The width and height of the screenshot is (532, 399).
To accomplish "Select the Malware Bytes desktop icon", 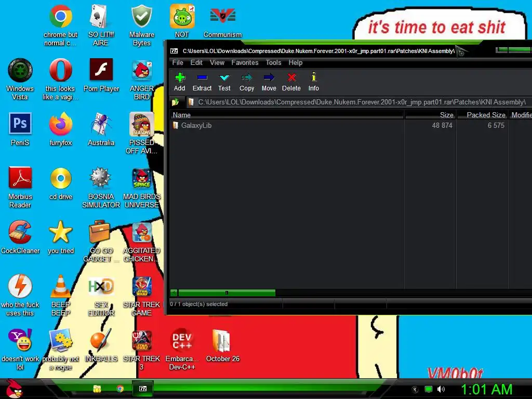I will click(141, 25).
